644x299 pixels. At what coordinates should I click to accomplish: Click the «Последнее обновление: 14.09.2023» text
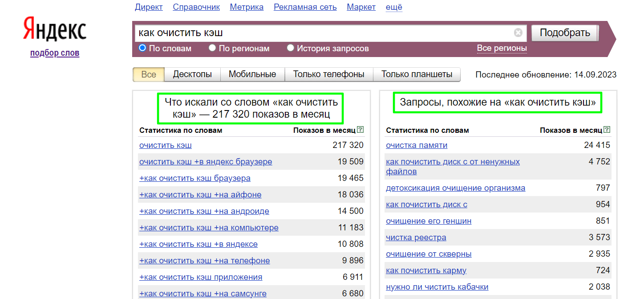546,75
